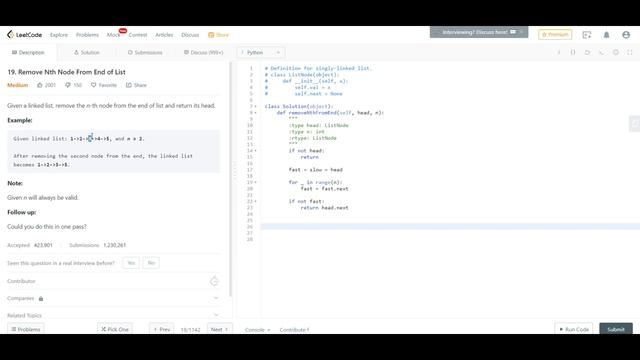Screen dimensions: 640x360
Task: Answer Yes to seen in interview
Action: [x=131, y=263]
